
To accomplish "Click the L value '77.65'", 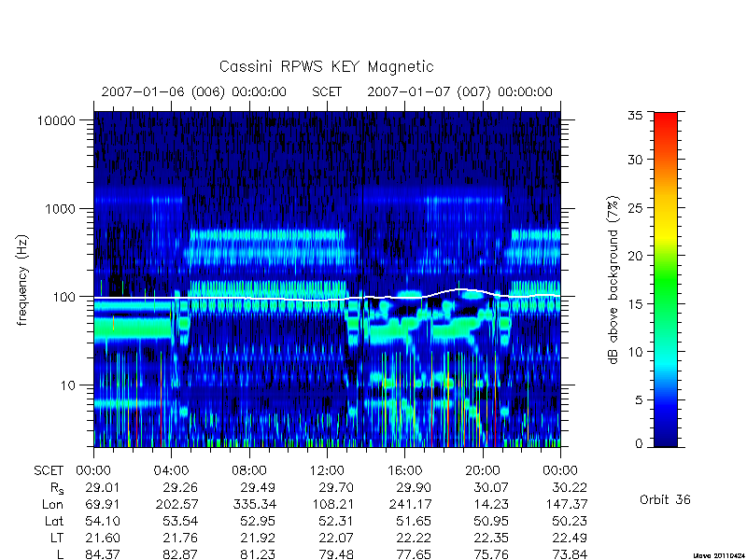I will [414, 554].
